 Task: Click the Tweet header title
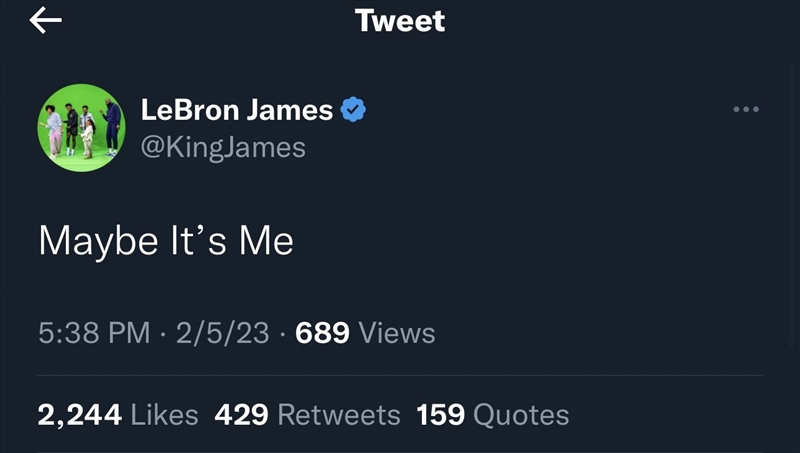coord(400,20)
